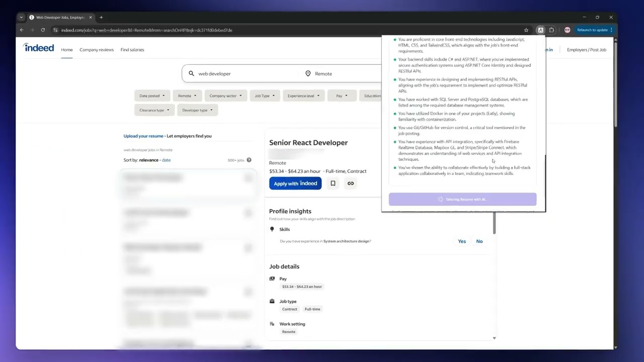The image size is (644, 362).
Task: Click the web developer search field
Action: [242, 73]
